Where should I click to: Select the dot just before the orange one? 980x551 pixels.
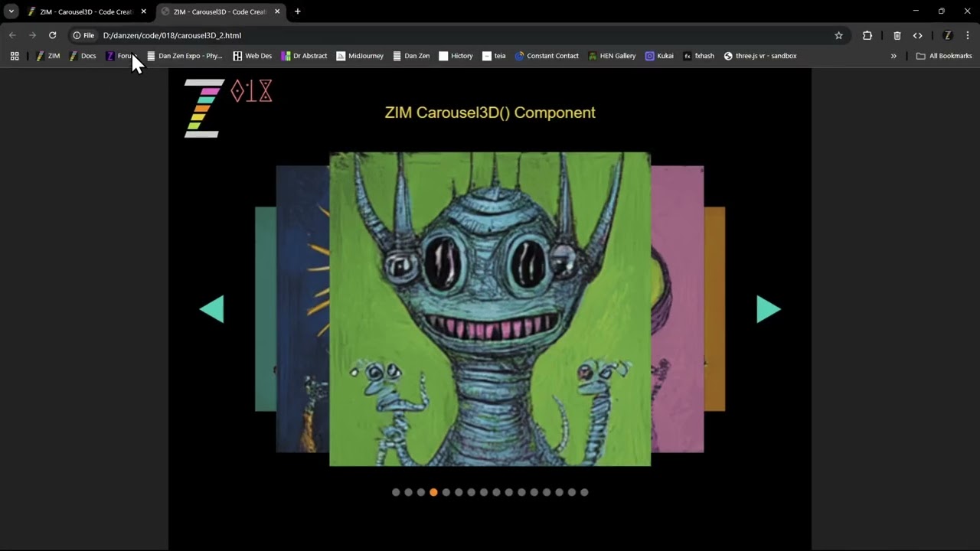coord(420,492)
